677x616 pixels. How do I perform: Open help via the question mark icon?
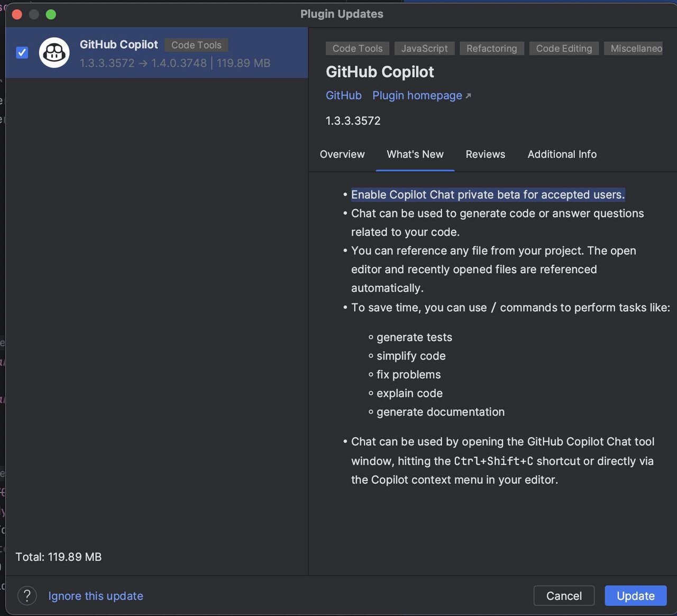pos(27,596)
